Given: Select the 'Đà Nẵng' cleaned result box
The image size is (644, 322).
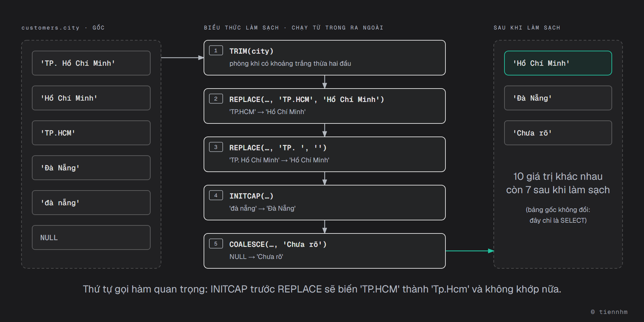Looking at the screenshot, I should [x=558, y=98].
